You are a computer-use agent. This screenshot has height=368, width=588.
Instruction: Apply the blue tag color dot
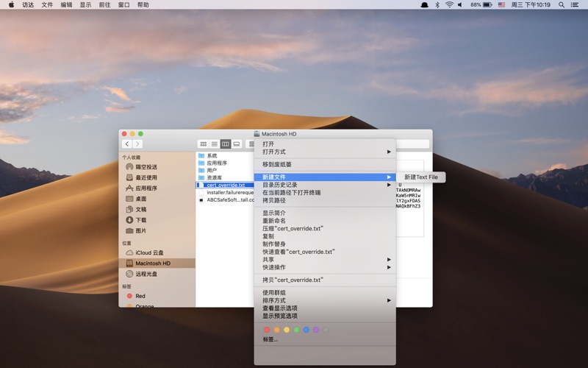point(306,330)
